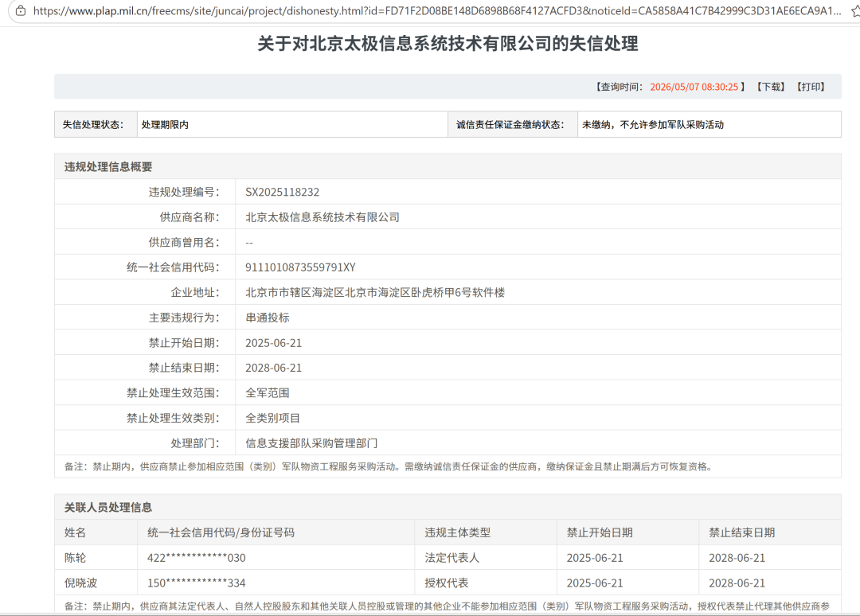Click the 授权代表 cell
The height and width of the screenshot is (616, 860).
[x=447, y=583]
